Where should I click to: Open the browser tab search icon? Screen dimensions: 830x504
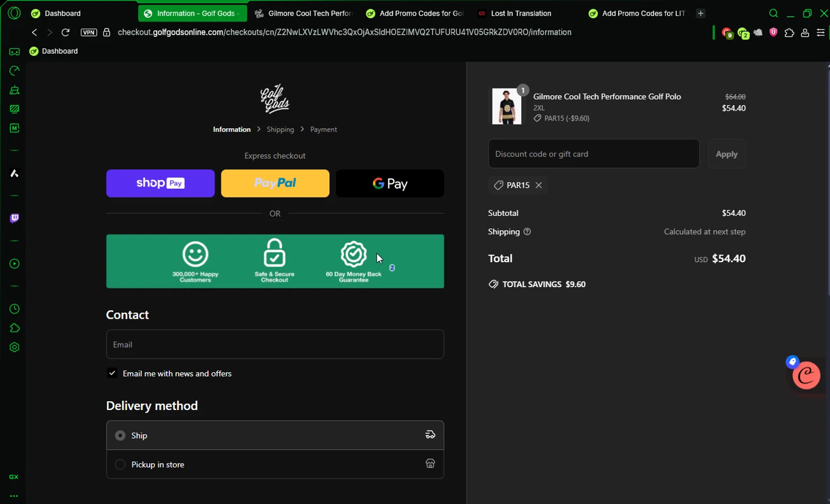click(774, 13)
